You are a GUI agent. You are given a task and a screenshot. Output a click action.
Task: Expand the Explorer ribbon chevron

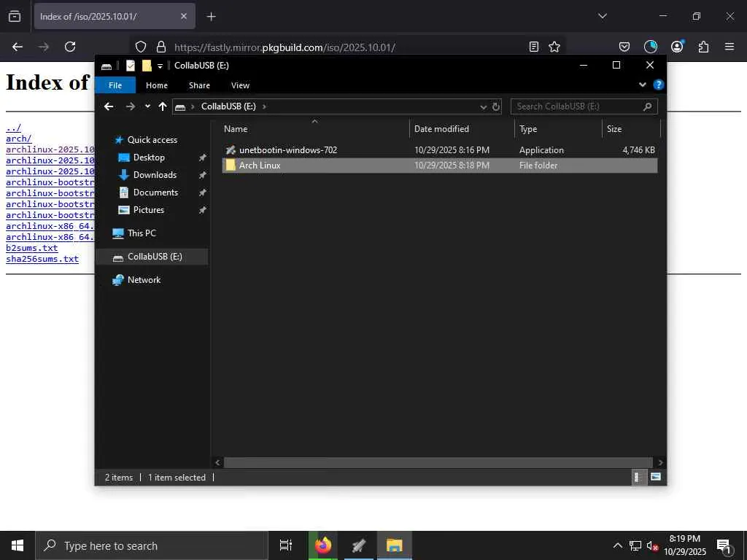click(x=642, y=85)
